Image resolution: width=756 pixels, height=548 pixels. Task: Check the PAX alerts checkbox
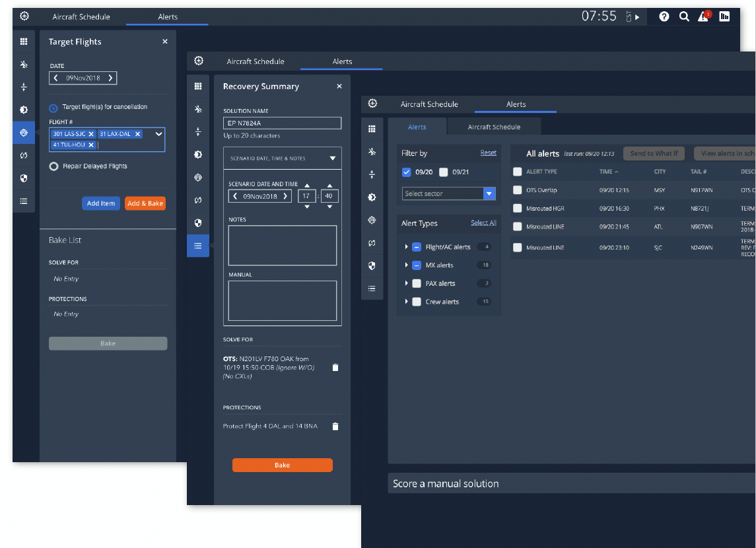coord(417,283)
